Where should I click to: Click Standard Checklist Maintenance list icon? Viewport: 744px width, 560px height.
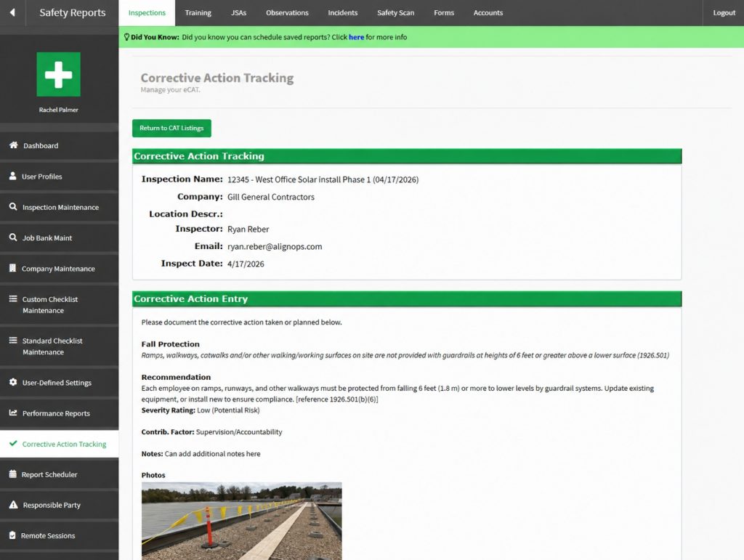point(13,341)
